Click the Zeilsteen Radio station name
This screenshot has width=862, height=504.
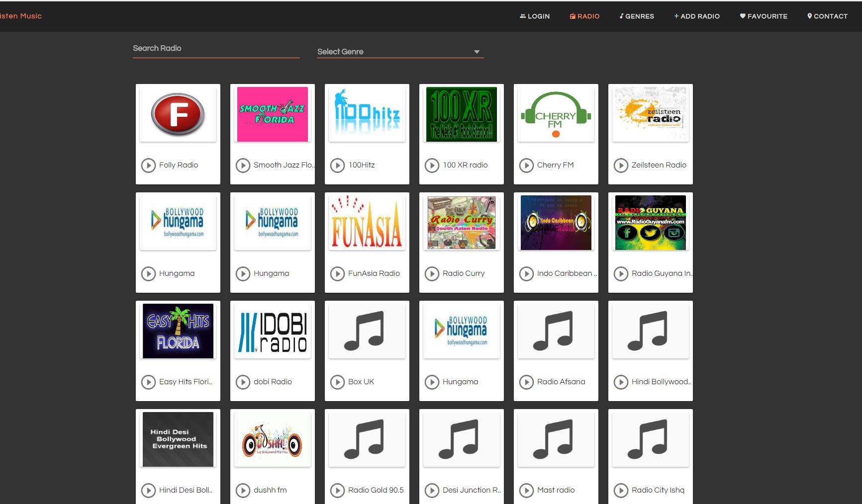click(x=659, y=165)
